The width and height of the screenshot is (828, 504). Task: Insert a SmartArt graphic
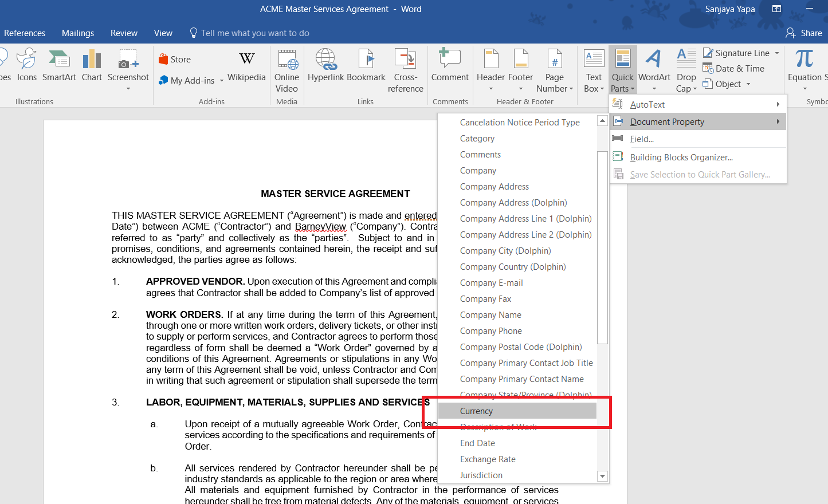click(59, 66)
